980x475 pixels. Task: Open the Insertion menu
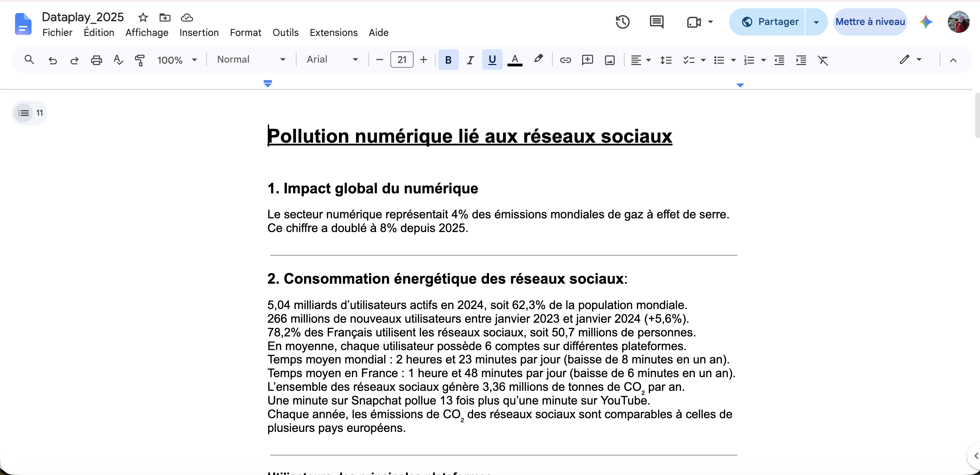click(199, 33)
